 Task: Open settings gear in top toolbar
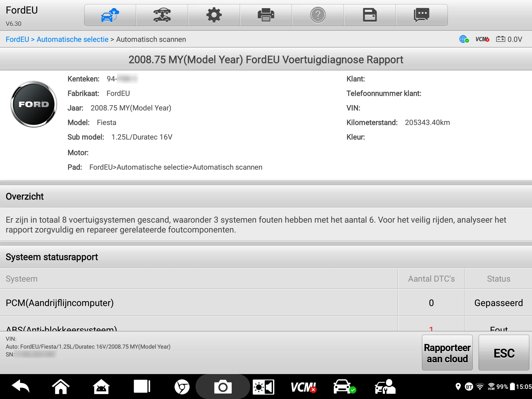pos(214,15)
